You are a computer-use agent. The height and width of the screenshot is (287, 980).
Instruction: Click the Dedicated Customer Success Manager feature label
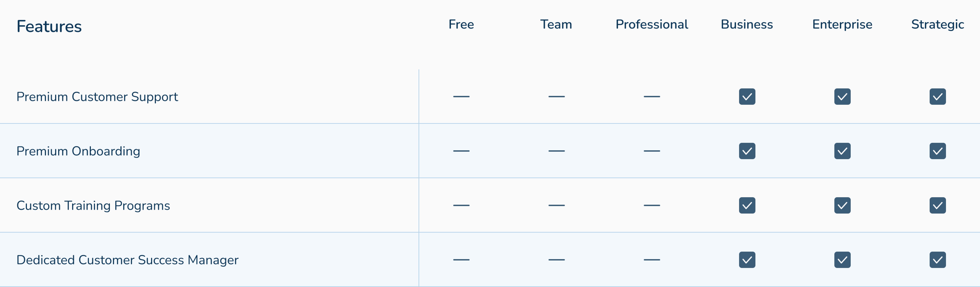(x=127, y=260)
